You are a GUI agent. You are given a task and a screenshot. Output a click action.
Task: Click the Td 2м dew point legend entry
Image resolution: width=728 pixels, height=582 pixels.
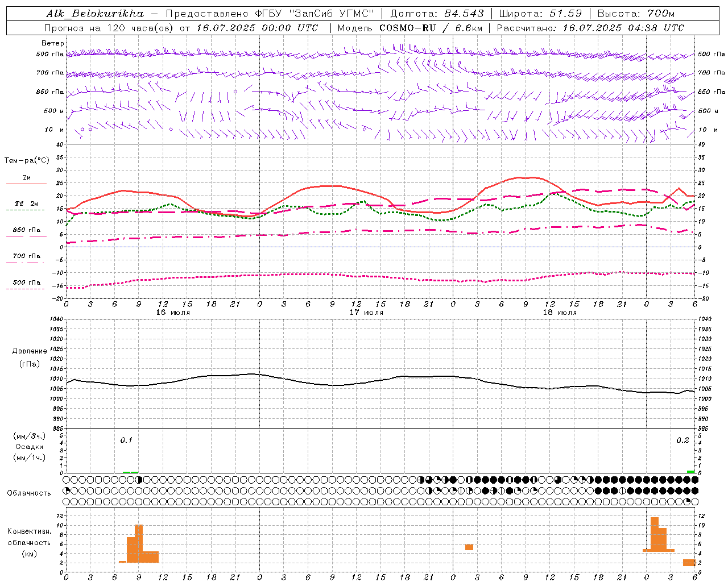coord(27,203)
